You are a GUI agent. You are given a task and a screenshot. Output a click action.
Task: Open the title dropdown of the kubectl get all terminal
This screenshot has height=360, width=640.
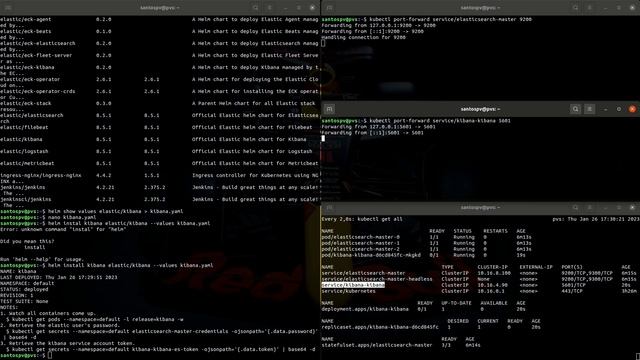click(480, 207)
